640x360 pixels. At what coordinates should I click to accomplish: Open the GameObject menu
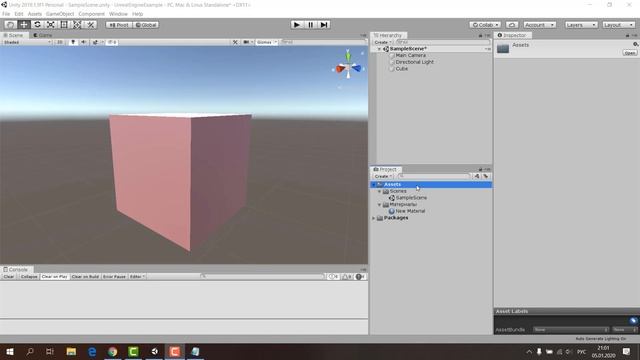60,14
